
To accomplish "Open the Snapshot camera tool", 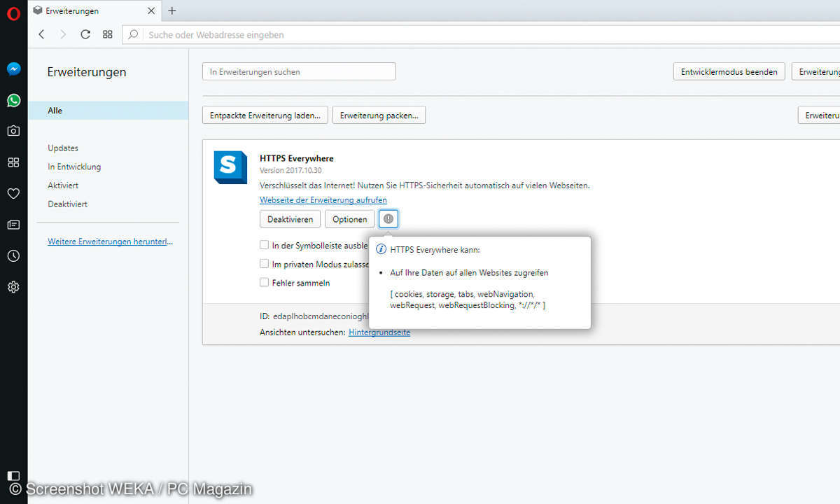I will [13, 131].
